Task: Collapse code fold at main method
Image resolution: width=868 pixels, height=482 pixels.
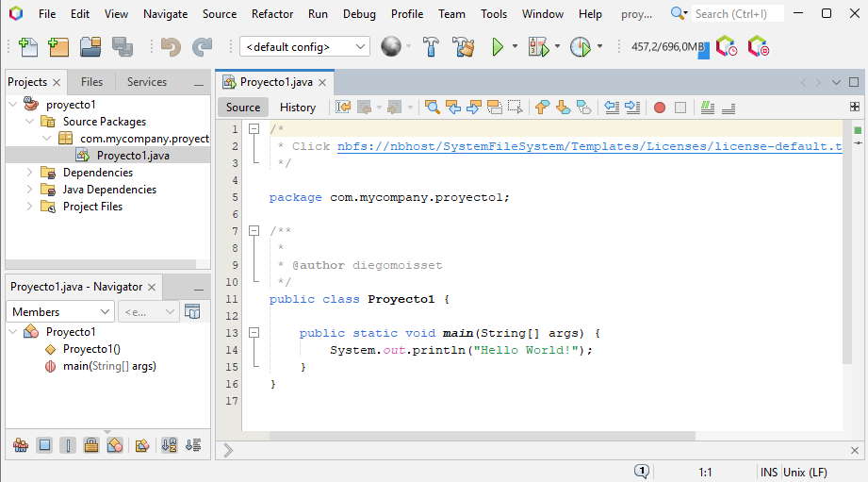Action: (x=254, y=332)
